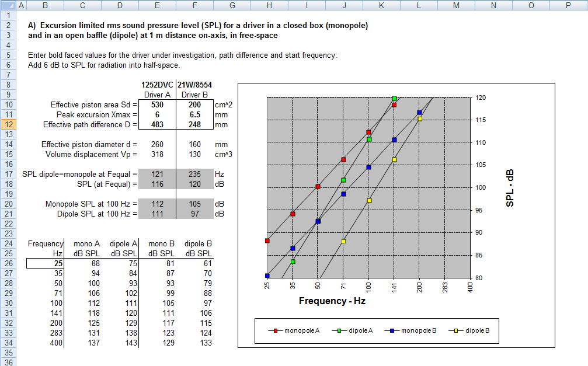Click the dipole A legend entry

[x=353, y=331]
